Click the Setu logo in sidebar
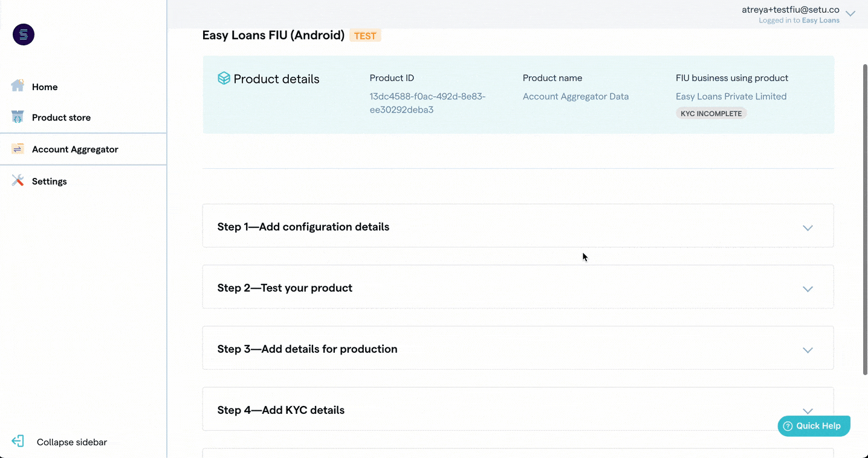Image resolution: width=868 pixels, height=458 pixels. tap(24, 35)
